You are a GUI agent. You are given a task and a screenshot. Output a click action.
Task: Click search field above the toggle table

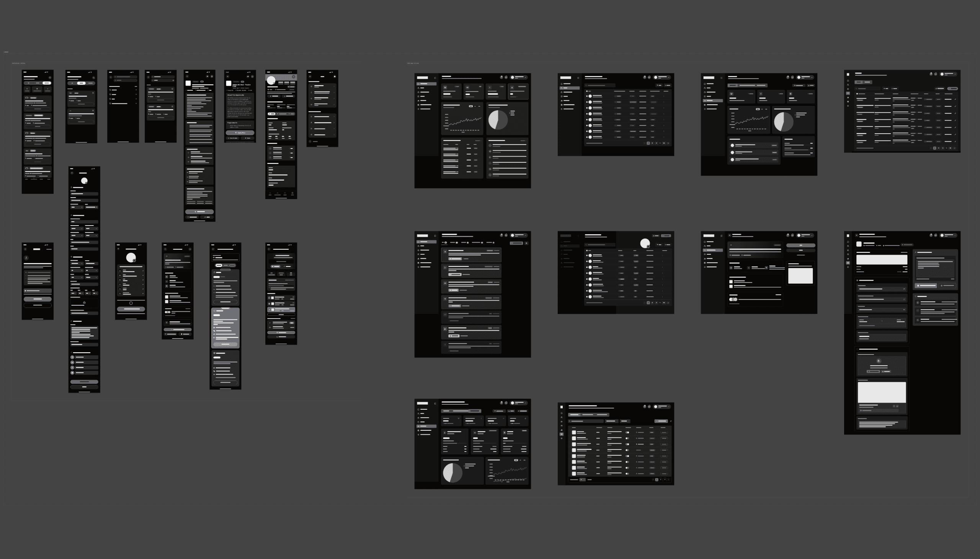point(586,422)
